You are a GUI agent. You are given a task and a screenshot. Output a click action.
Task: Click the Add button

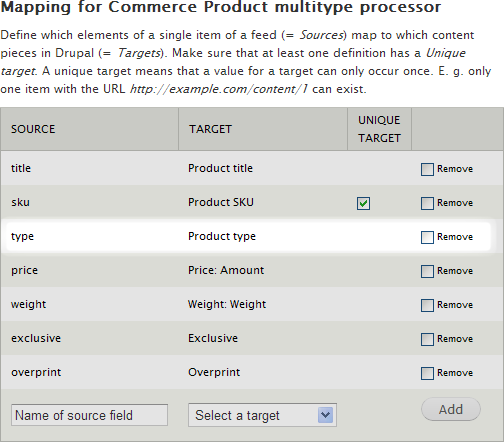pyautogui.click(x=451, y=409)
